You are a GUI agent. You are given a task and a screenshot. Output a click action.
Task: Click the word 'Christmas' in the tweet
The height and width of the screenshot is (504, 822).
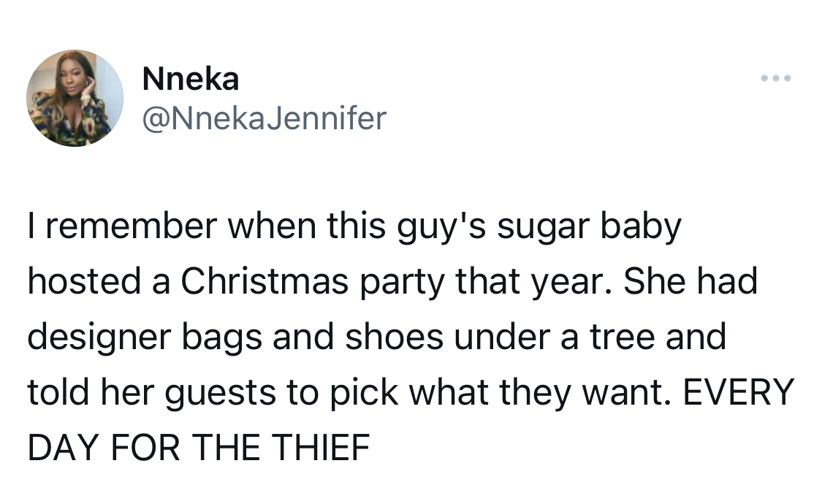(265, 280)
